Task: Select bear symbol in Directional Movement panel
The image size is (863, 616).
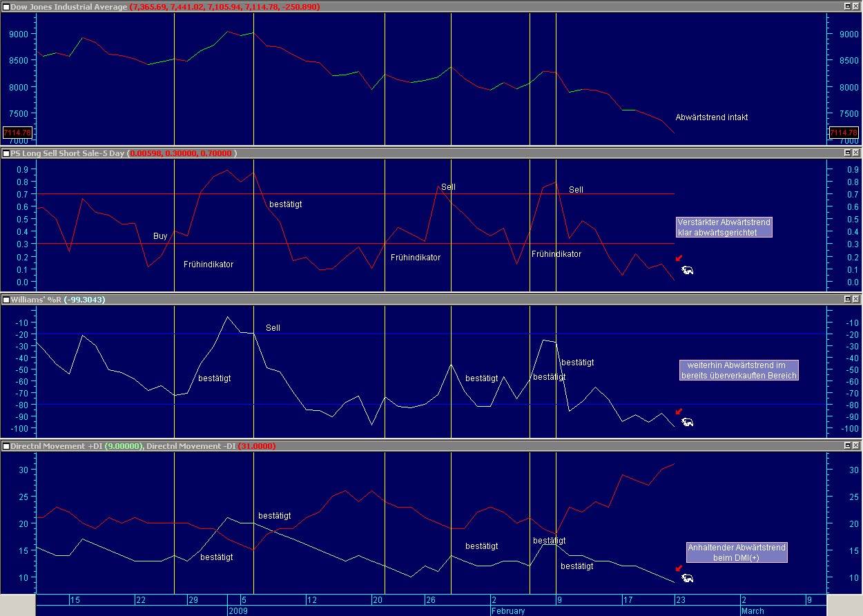Action: pos(687,578)
